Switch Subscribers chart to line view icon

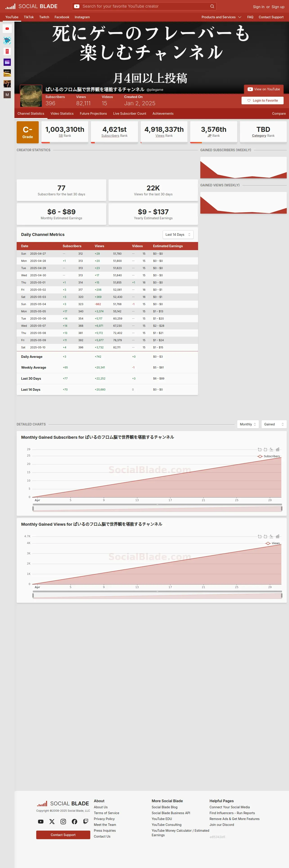pyautogui.click(x=271, y=449)
